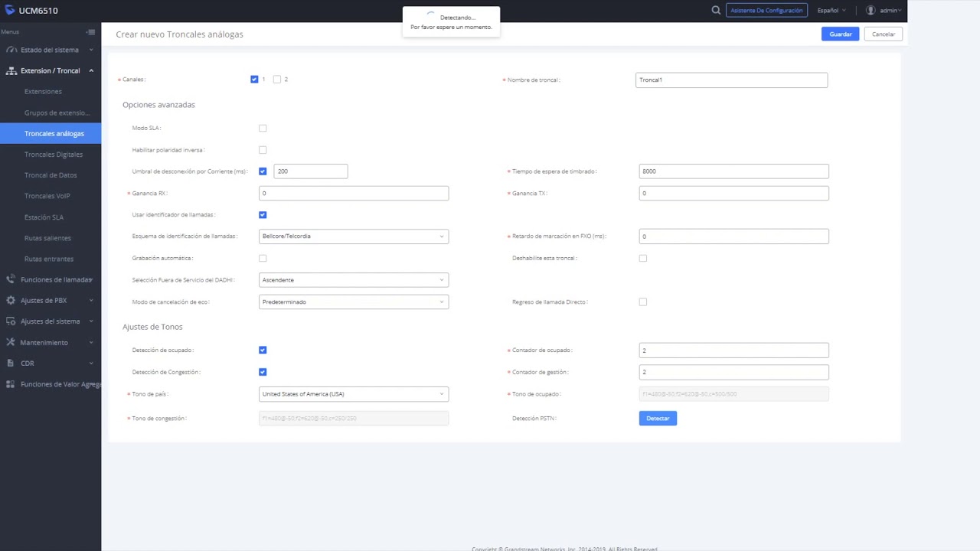The height and width of the screenshot is (551, 980).
Task: Click current threshold field showing 200
Action: tap(311, 171)
